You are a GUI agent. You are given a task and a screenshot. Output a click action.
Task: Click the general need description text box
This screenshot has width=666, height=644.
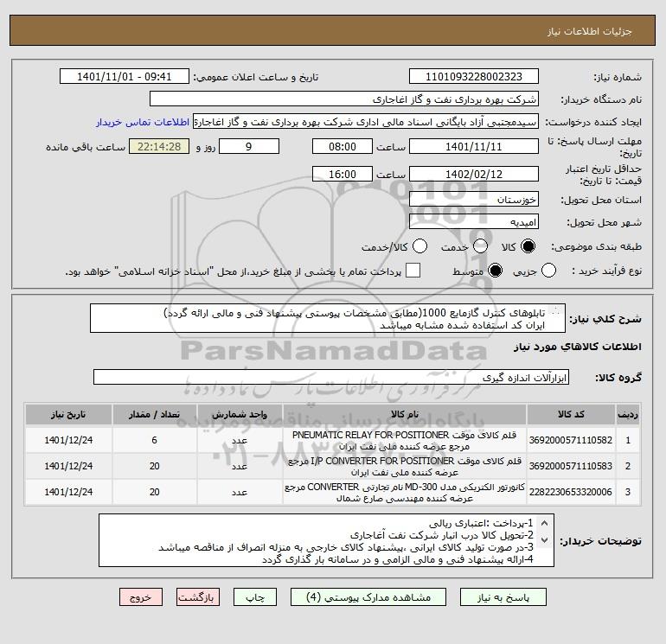pos(328,318)
